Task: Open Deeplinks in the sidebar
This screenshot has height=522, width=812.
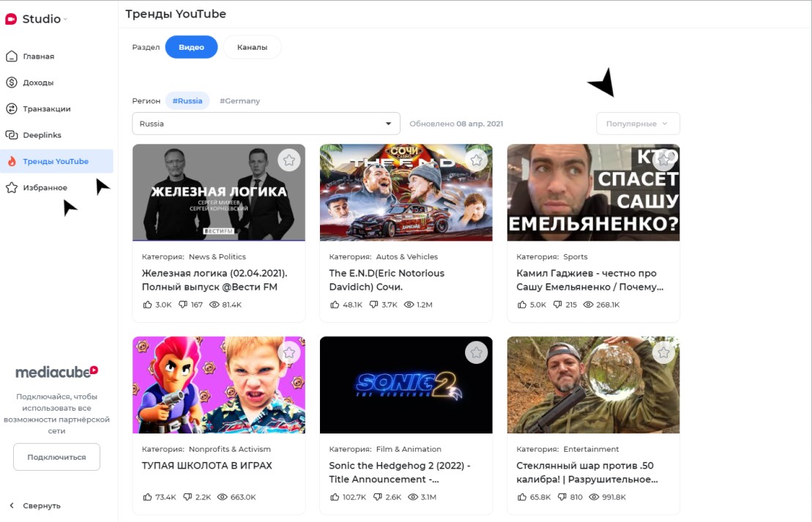Action: tap(42, 135)
